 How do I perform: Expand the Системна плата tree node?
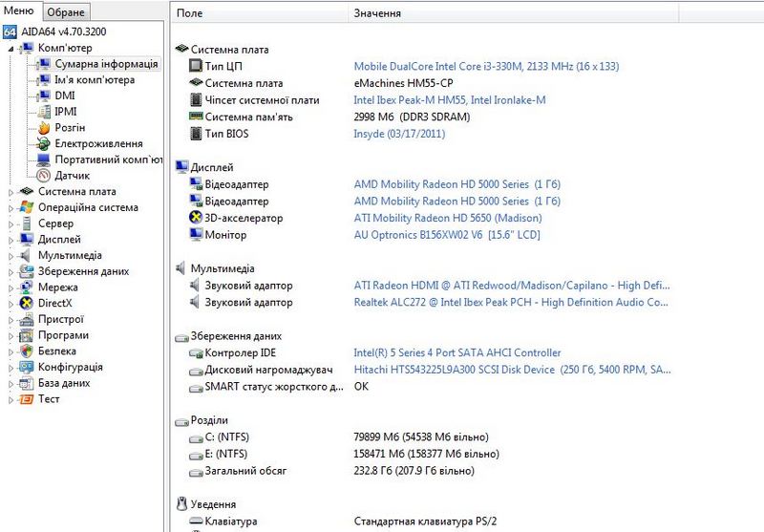[x=11, y=192]
